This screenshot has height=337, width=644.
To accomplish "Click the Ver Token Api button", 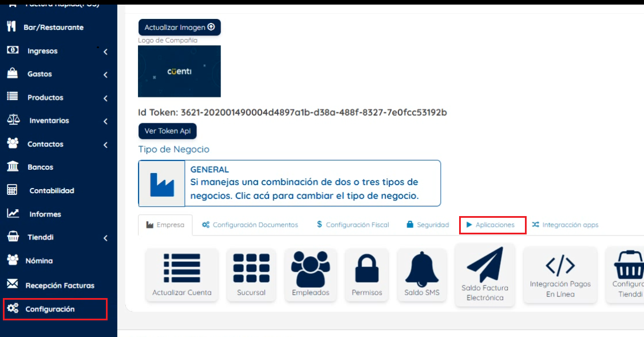I will 168,131.
